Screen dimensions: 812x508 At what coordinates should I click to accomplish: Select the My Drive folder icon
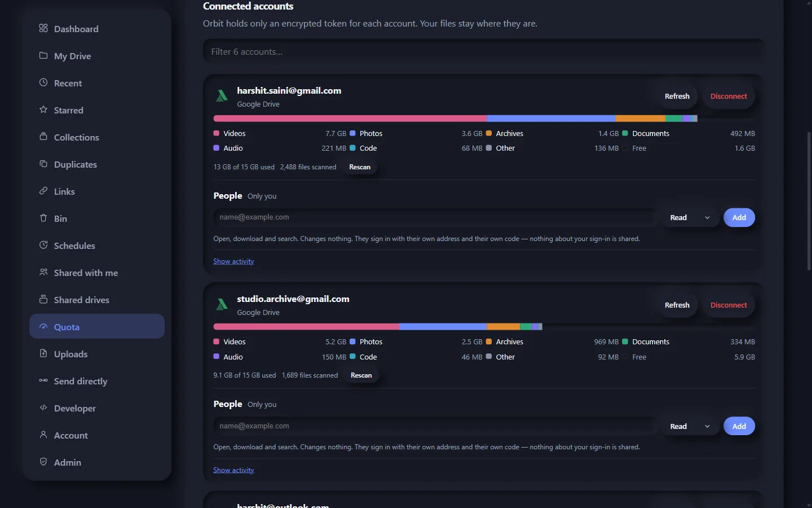(43, 55)
